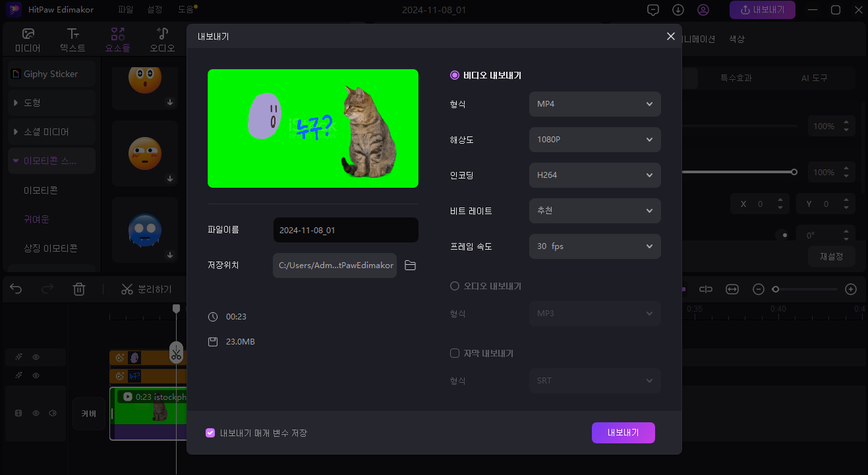Viewport: 868px width, 475px height.
Task: Zoom in the timeline with plus icon
Action: pos(851,289)
